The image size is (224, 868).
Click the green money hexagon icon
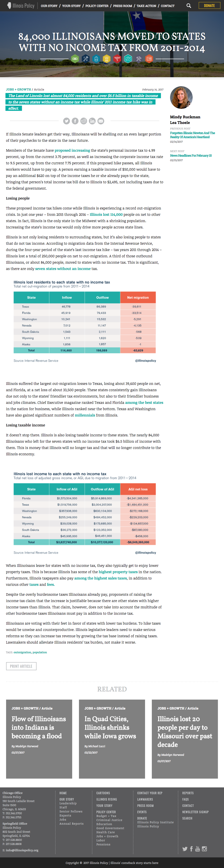click(x=75, y=59)
